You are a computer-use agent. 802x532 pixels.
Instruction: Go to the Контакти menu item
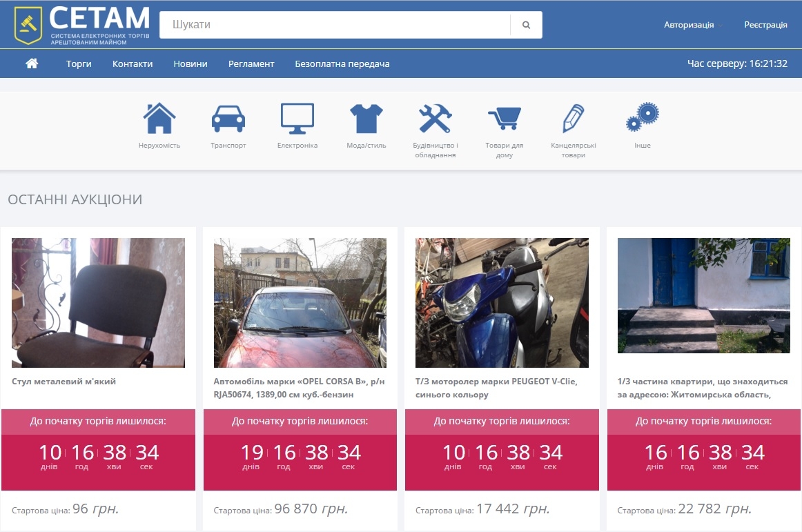[133, 63]
